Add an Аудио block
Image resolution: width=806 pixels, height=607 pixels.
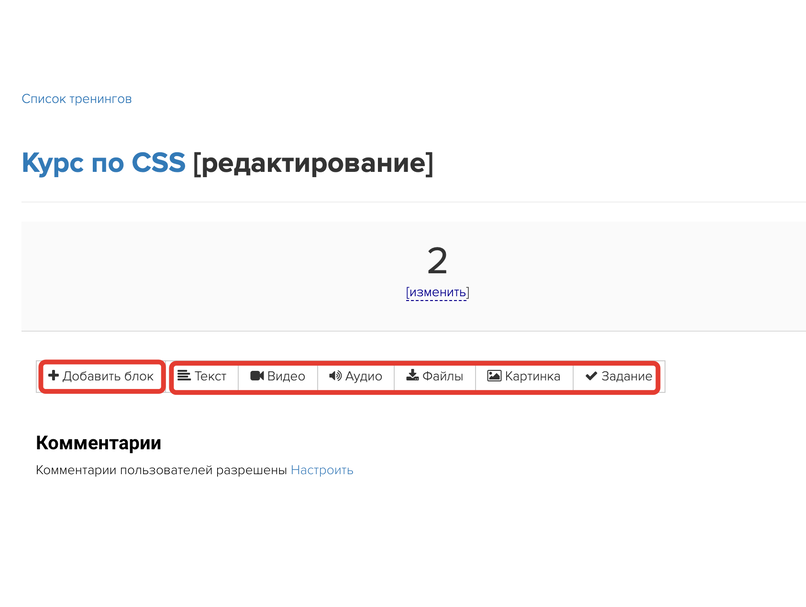(x=356, y=376)
